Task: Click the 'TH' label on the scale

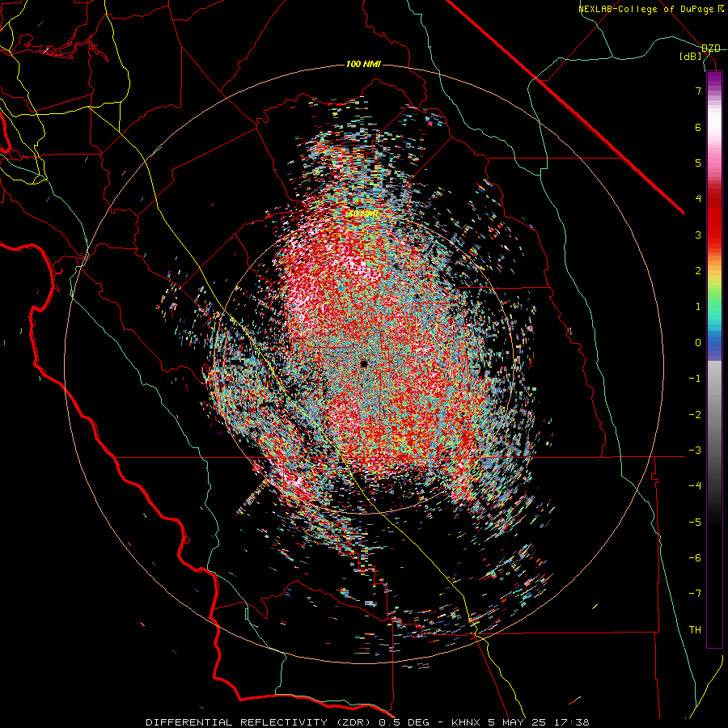Action: pos(695,630)
